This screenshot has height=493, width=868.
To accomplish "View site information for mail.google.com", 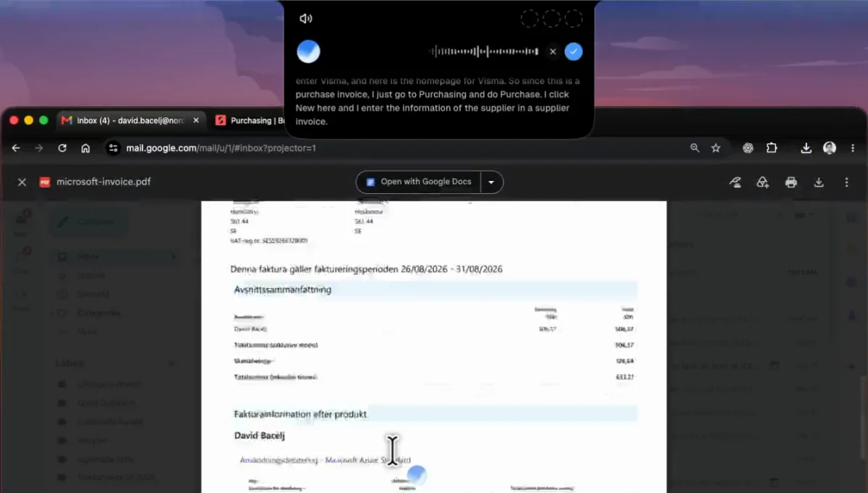I will click(x=112, y=148).
